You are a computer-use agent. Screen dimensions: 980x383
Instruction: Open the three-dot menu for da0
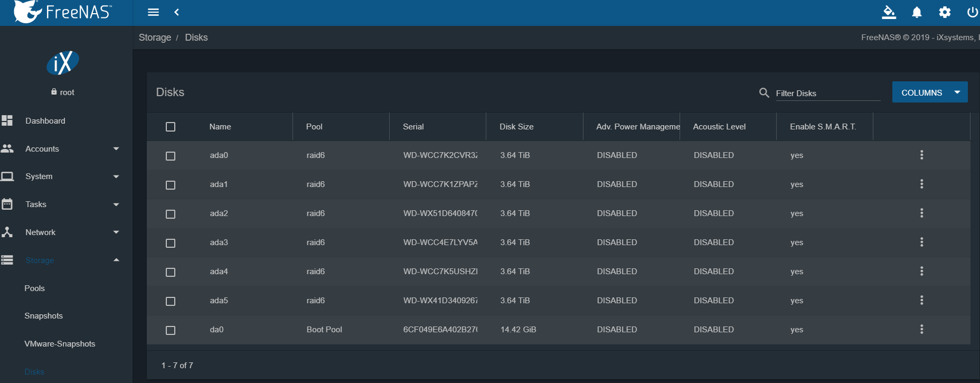pyautogui.click(x=921, y=329)
